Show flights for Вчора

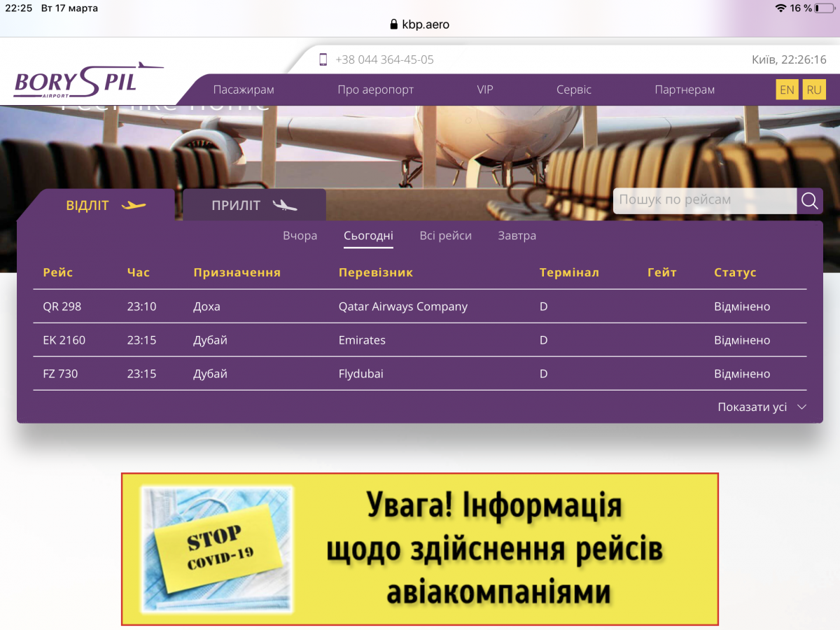tap(300, 236)
